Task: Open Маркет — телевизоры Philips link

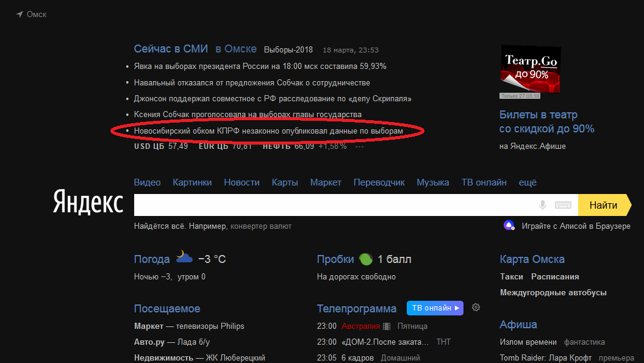Action: pyautogui.click(x=189, y=326)
